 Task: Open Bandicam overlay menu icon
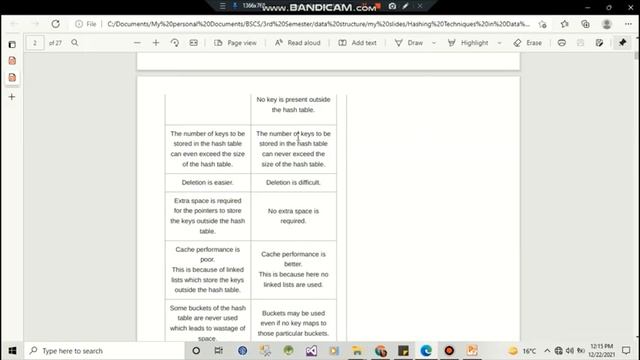click(222, 6)
